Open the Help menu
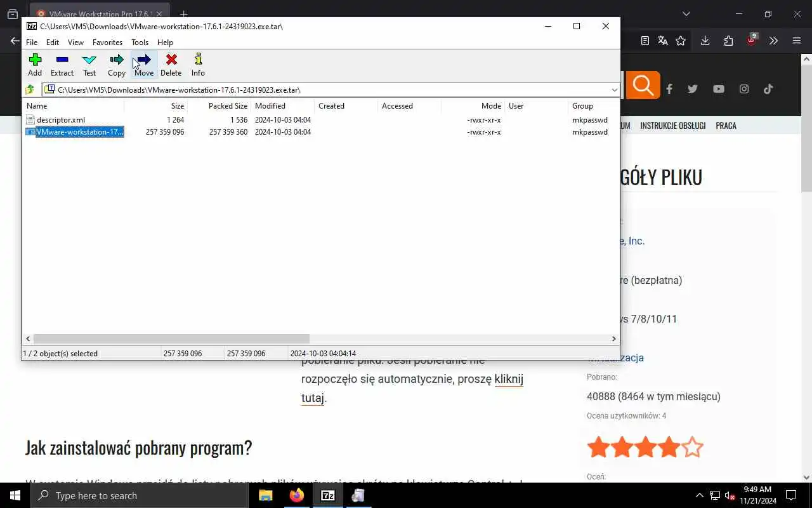Image resolution: width=812 pixels, height=508 pixels. click(x=165, y=43)
